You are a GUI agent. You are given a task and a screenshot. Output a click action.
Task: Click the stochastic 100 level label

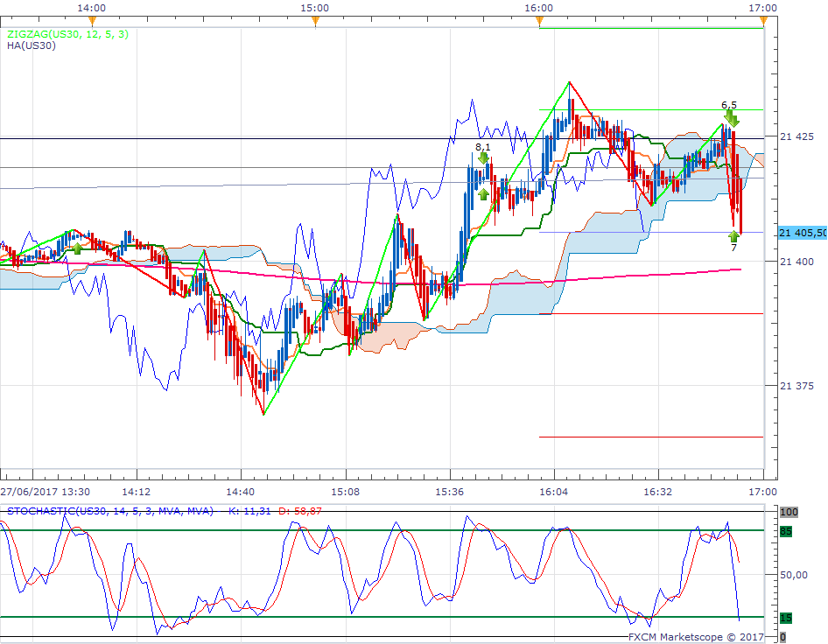tap(789, 512)
